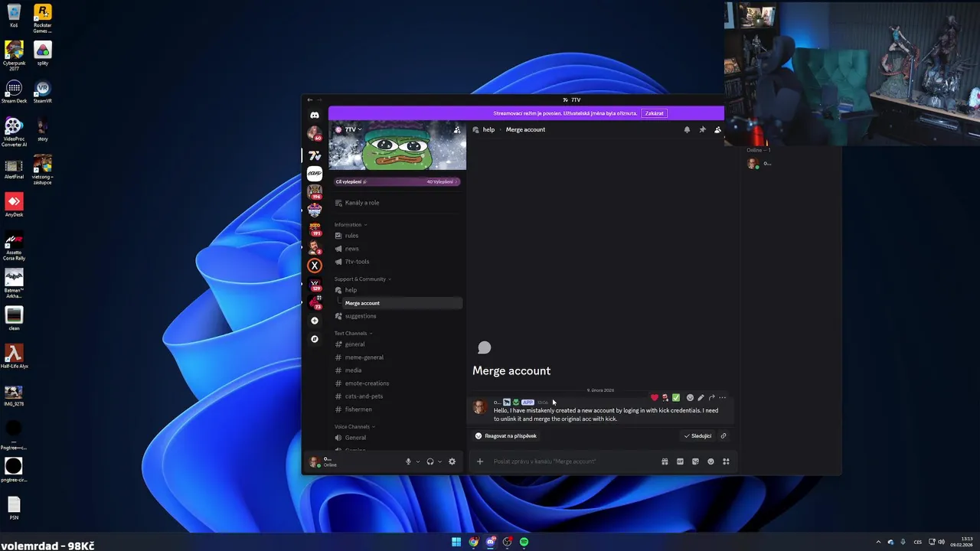
Task: Open the fishermen channel
Action: (397, 409)
